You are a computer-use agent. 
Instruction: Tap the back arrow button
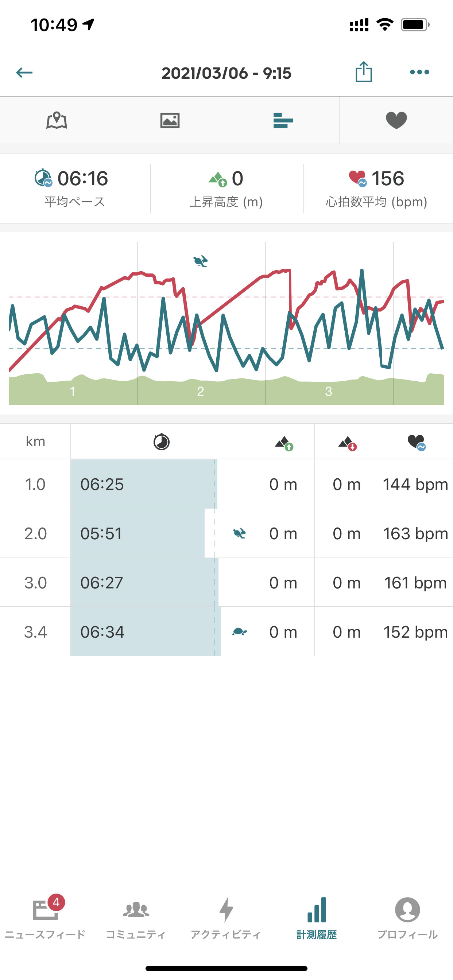coord(24,72)
